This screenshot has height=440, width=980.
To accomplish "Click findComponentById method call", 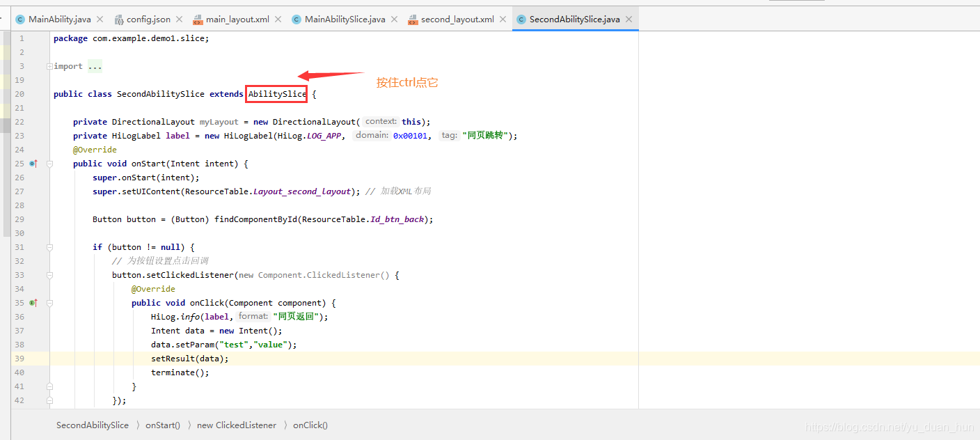I will click(255, 219).
